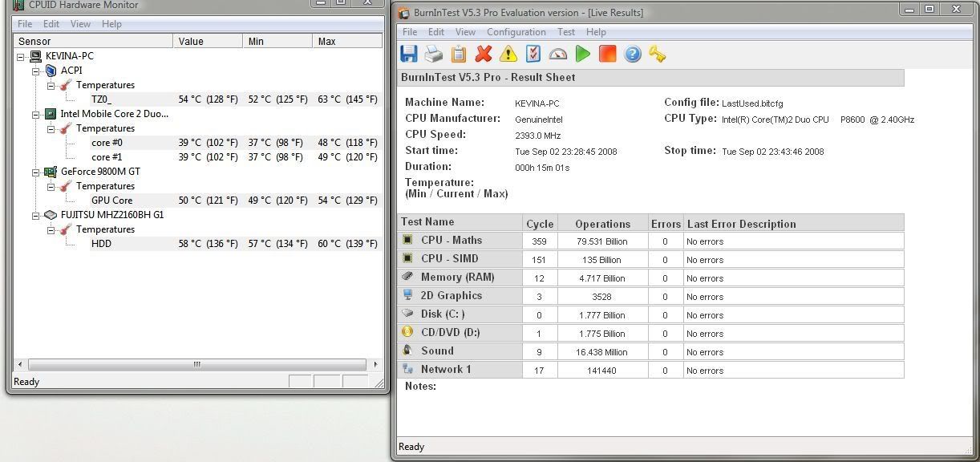
Task: Click the Save results floppy icon
Action: coord(409,54)
